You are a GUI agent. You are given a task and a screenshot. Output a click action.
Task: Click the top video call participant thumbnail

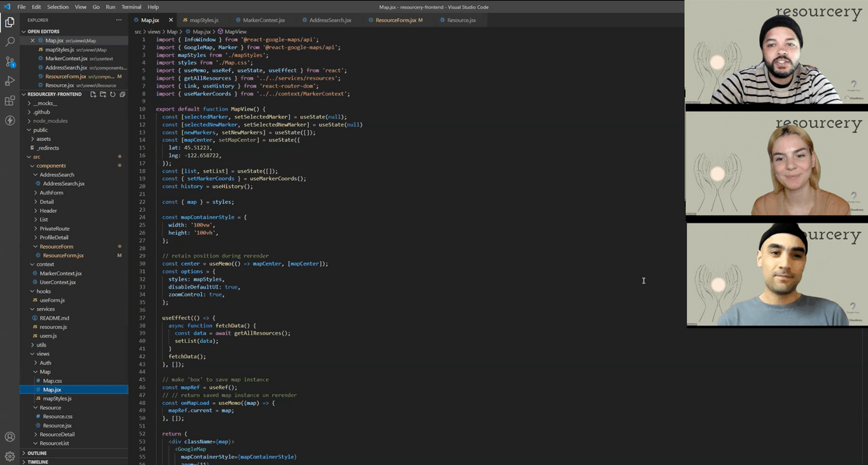(777, 52)
